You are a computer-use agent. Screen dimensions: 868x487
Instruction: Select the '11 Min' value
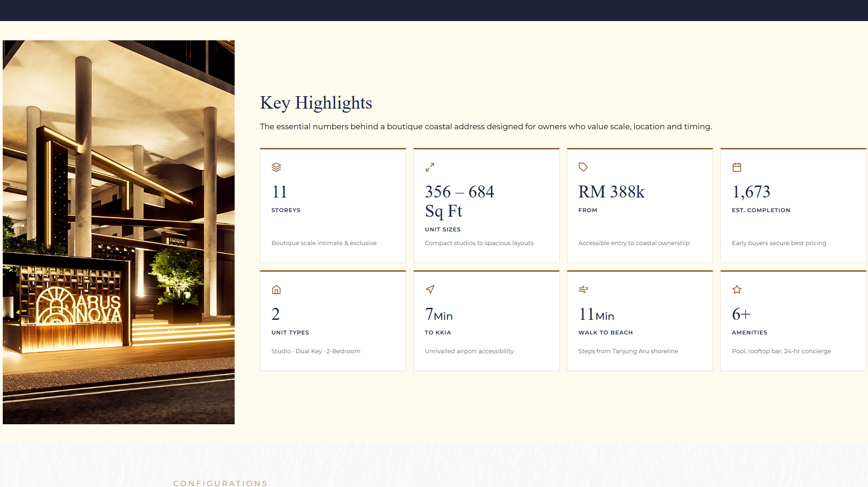596,314
